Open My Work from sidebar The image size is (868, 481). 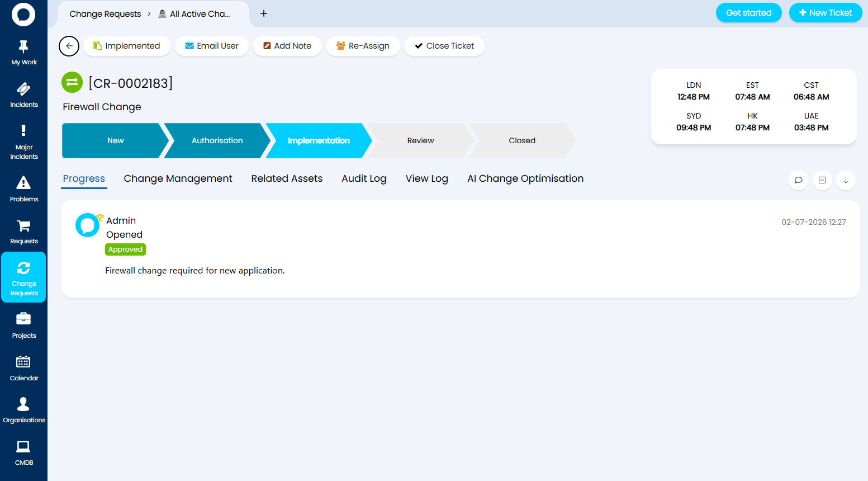click(x=23, y=53)
